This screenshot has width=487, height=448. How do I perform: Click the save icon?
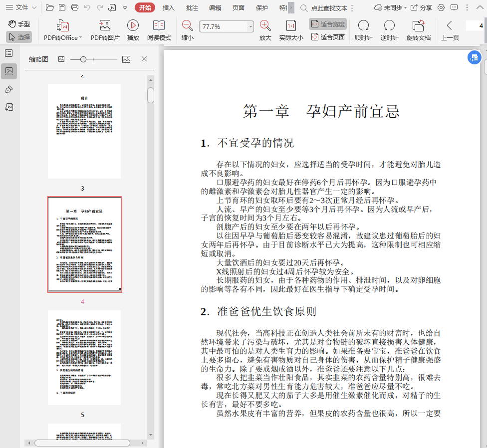pos(62,7)
